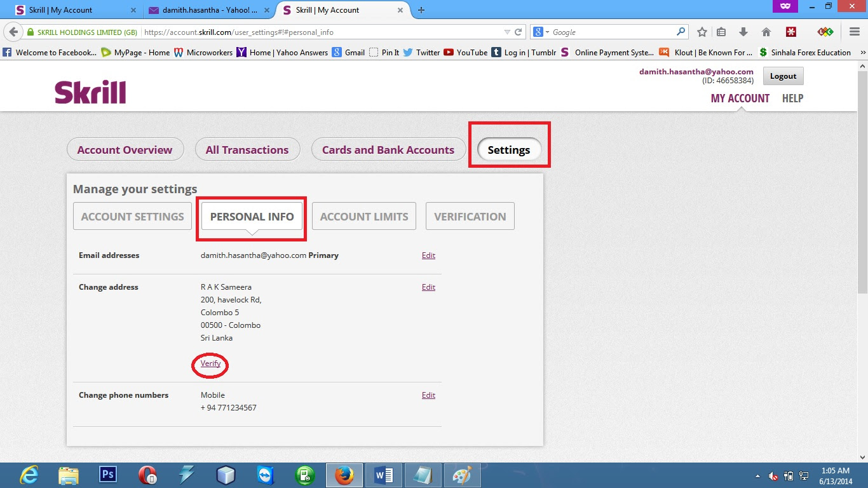Screen dimensions: 868x488
Task: Open YouTube bookmark
Action: (466, 52)
